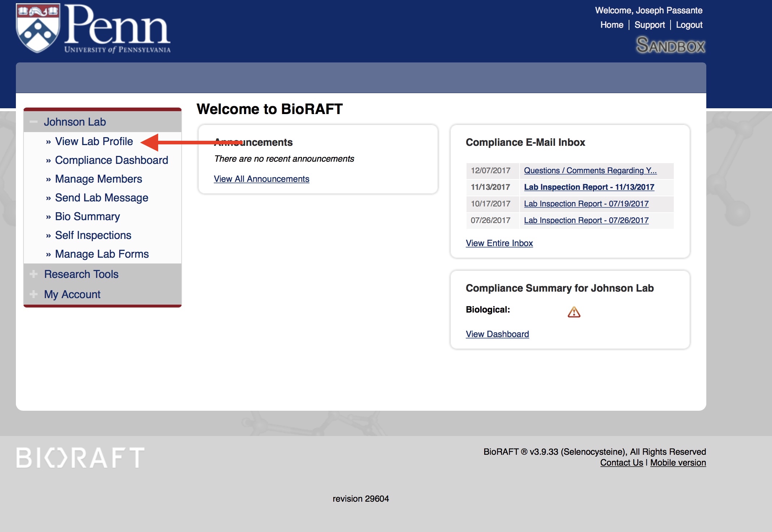772x532 pixels.
Task: Click View Dashboard compliance link
Action: tap(497, 333)
